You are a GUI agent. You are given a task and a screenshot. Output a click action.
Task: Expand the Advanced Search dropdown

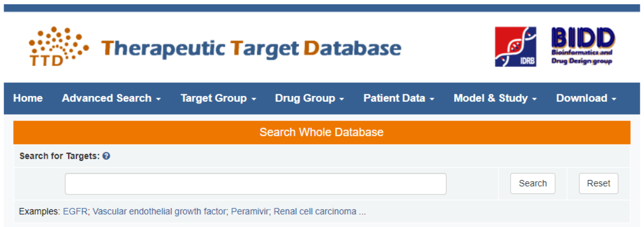click(111, 98)
